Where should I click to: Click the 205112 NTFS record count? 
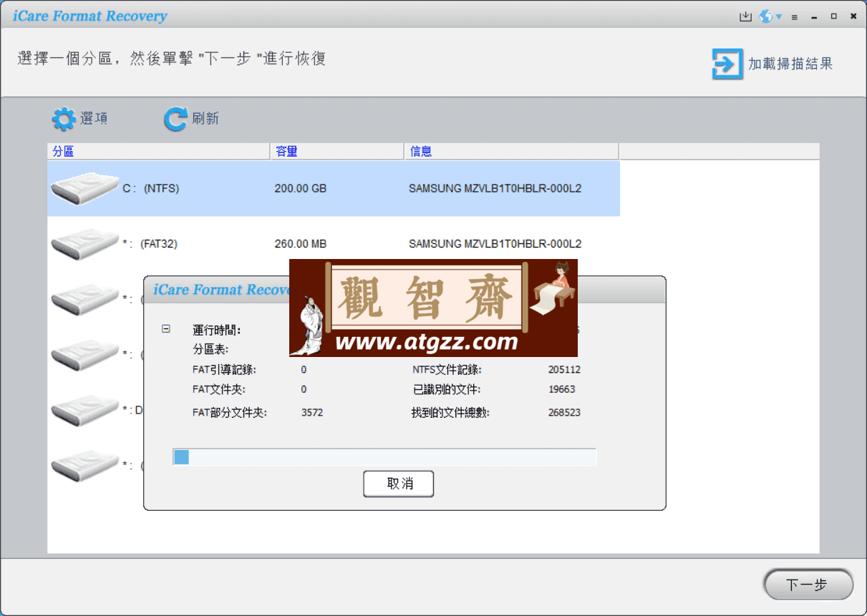pyautogui.click(x=564, y=370)
